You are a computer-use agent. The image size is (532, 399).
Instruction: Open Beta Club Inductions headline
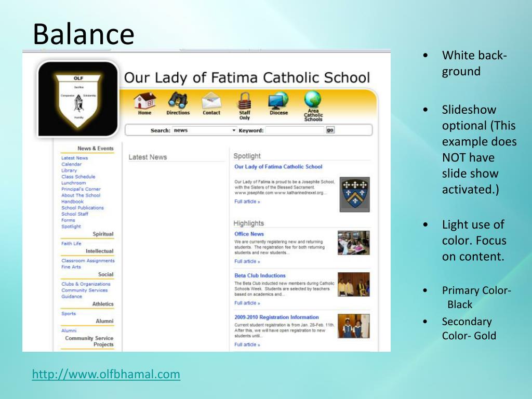[x=260, y=275]
